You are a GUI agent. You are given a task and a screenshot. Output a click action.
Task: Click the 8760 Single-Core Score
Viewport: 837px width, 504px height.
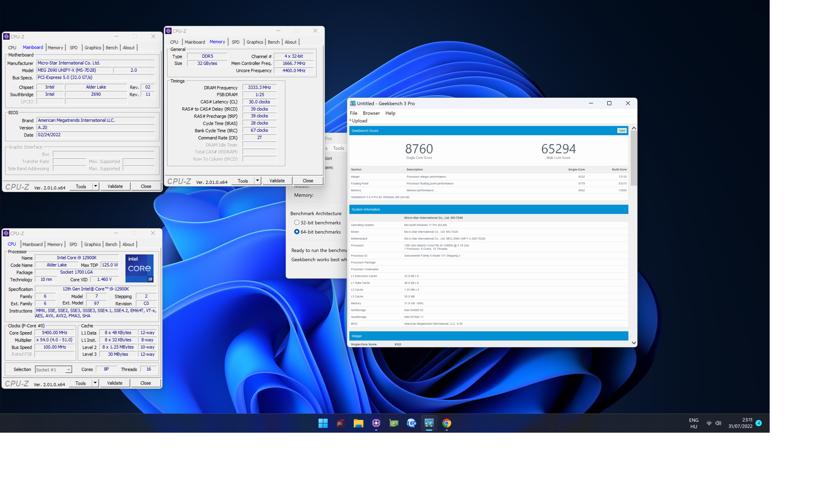[x=419, y=149]
